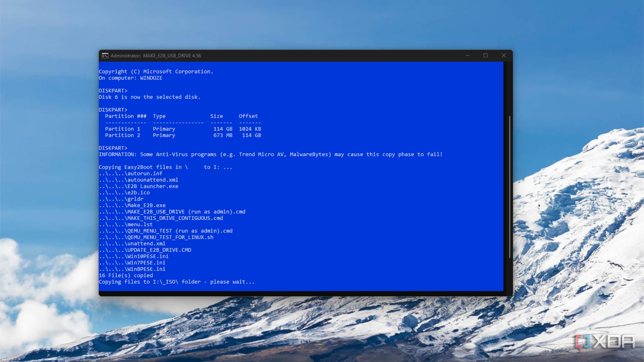The image size is (644, 362).
Task: Click the 'Partition ###' column header
Action: (126, 116)
